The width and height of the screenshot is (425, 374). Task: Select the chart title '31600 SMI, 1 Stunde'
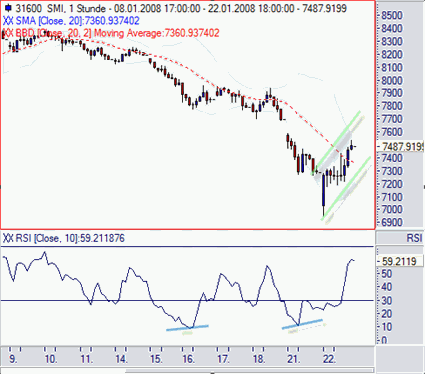coord(61,8)
